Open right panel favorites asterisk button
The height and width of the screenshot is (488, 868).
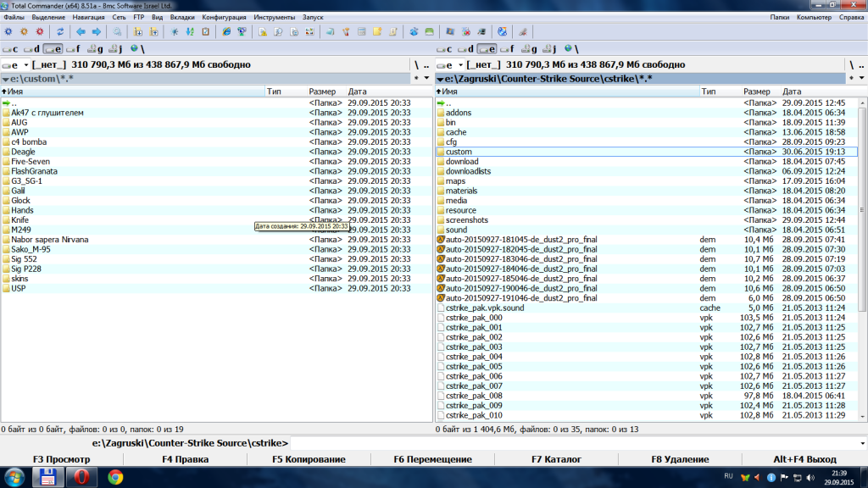[851, 78]
